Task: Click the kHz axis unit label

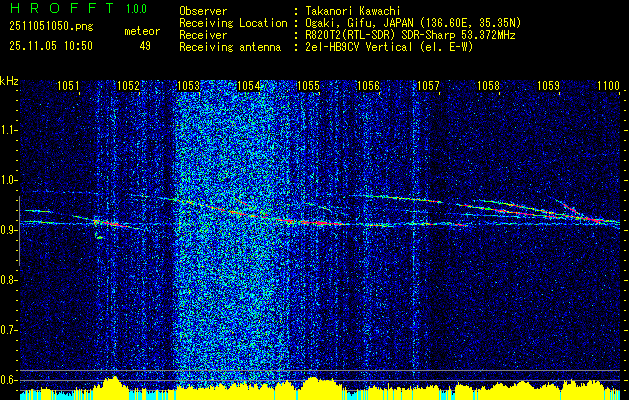Action: click(x=9, y=81)
